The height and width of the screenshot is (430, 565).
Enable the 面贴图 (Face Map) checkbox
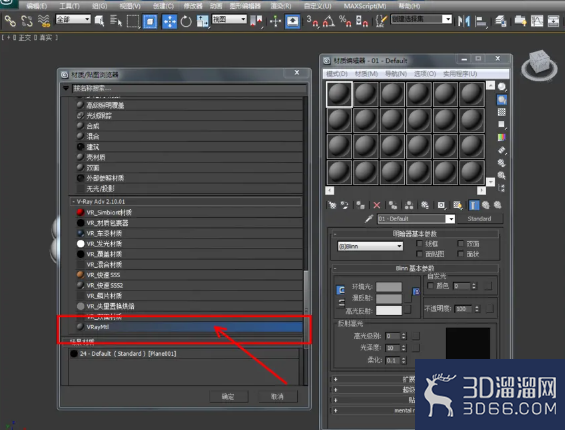(419, 254)
